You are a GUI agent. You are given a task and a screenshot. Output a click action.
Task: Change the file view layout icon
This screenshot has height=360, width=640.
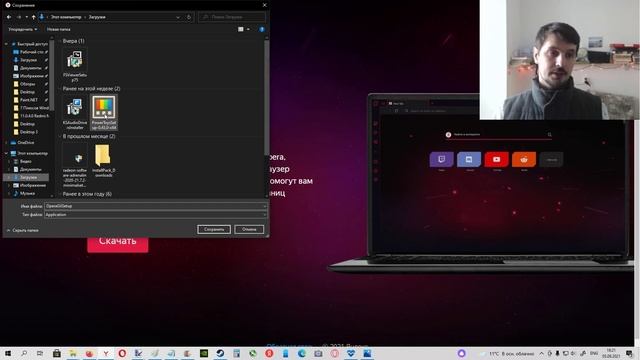tap(240, 29)
